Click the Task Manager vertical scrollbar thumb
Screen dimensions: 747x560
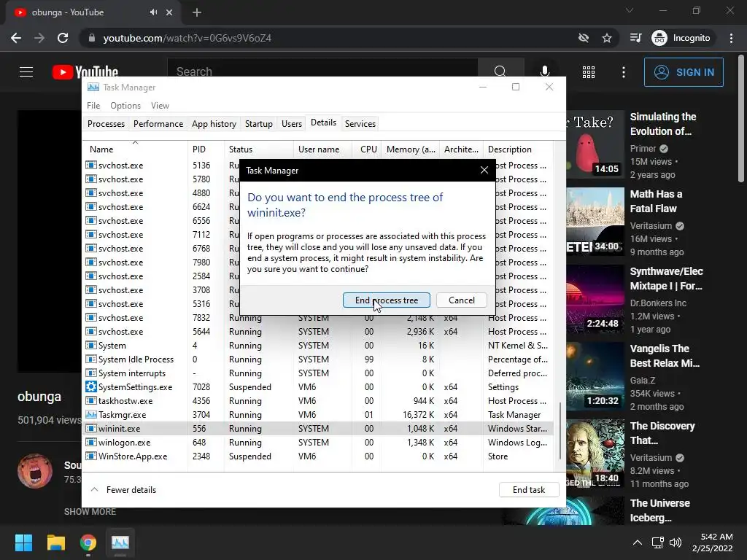[x=560, y=431]
